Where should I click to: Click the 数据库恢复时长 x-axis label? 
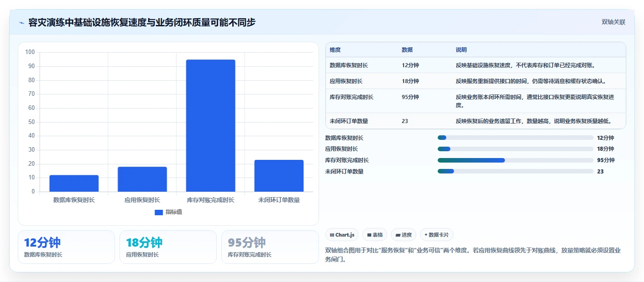[x=74, y=200]
